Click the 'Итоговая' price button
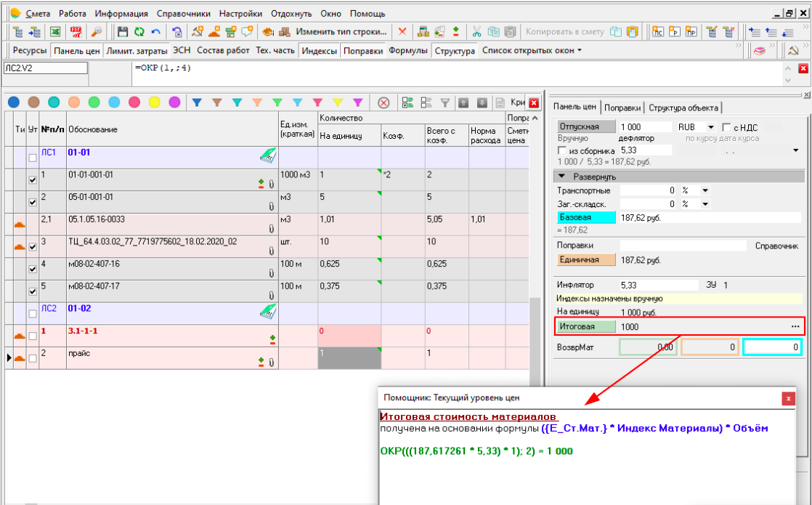This screenshot has height=505, width=812. coord(585,327)
